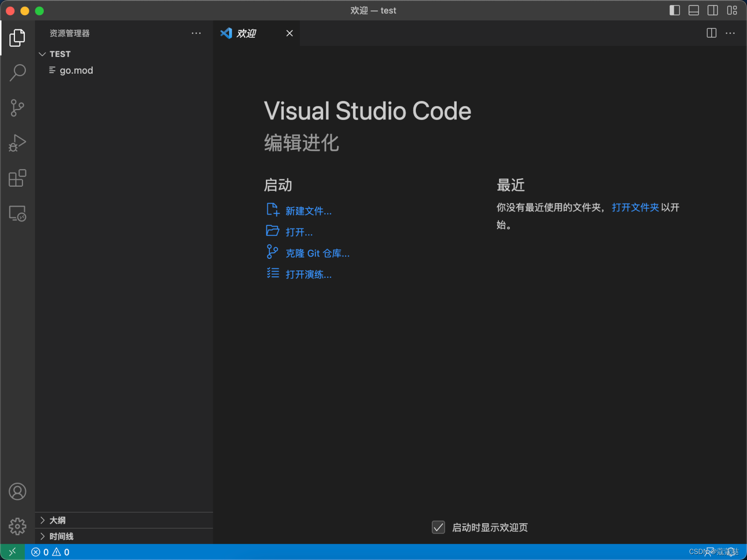Image resolution: width=747 pixels, height=560 pixels.
Task: Click the git branch icon beside 克隆 Git 仓库
Action: (x=272, y=252)
